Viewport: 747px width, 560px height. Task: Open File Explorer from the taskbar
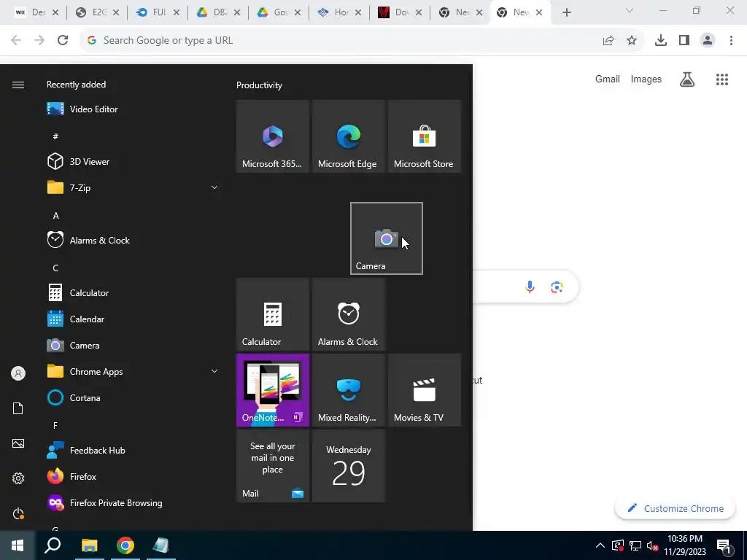tap(89, 545)
